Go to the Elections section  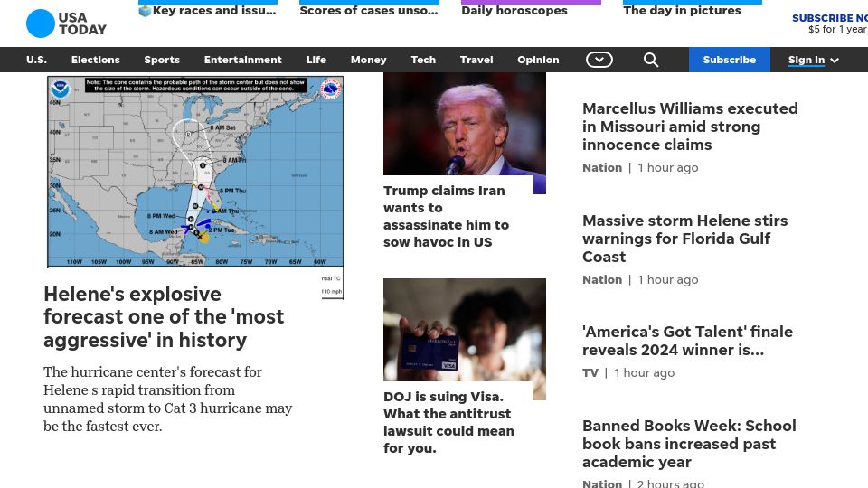[95, 60]
